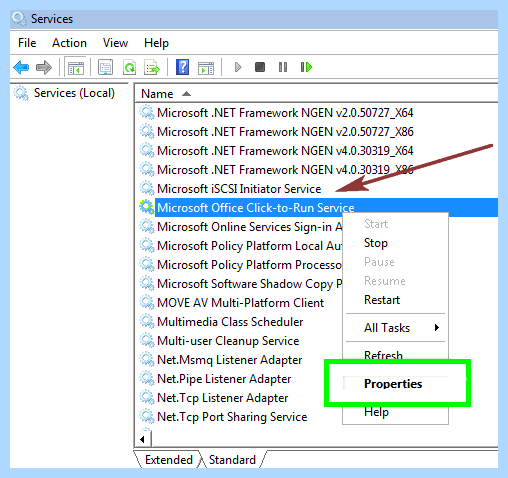Select Net.Tcp Port Sharing Service row
This screenshot has width=508, height=478.
tap(232, 417)
